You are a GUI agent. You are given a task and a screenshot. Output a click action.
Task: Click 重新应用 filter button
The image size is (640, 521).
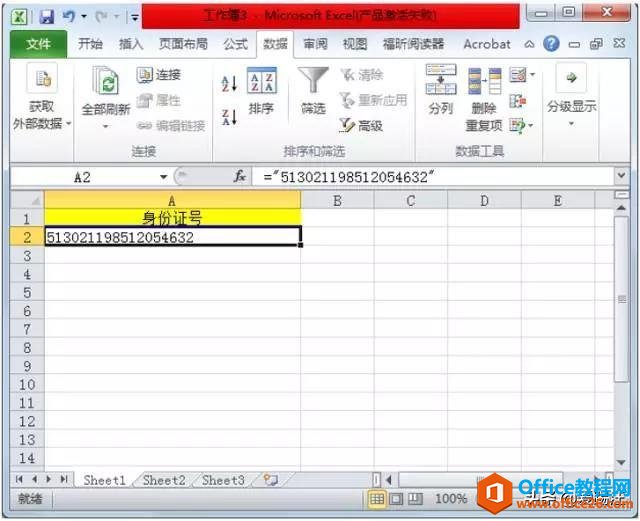coord(373,100)
